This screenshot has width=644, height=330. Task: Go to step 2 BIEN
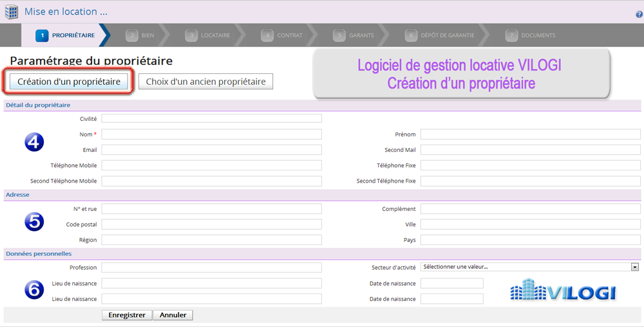click(140, 35)
